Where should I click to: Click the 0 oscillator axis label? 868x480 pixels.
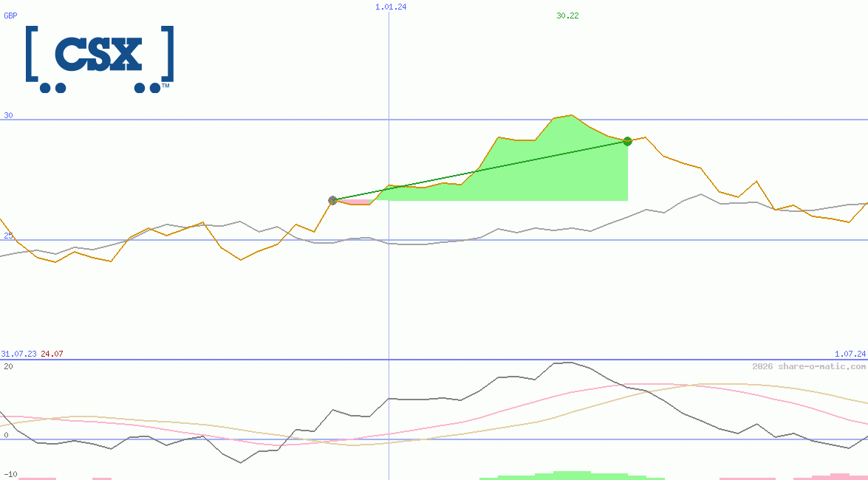6,435
